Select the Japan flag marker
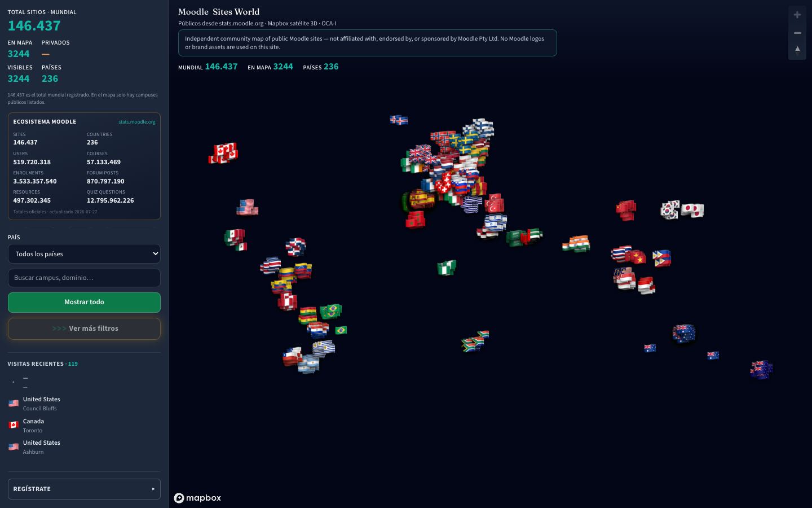812x508 pixels. point(692,211)
